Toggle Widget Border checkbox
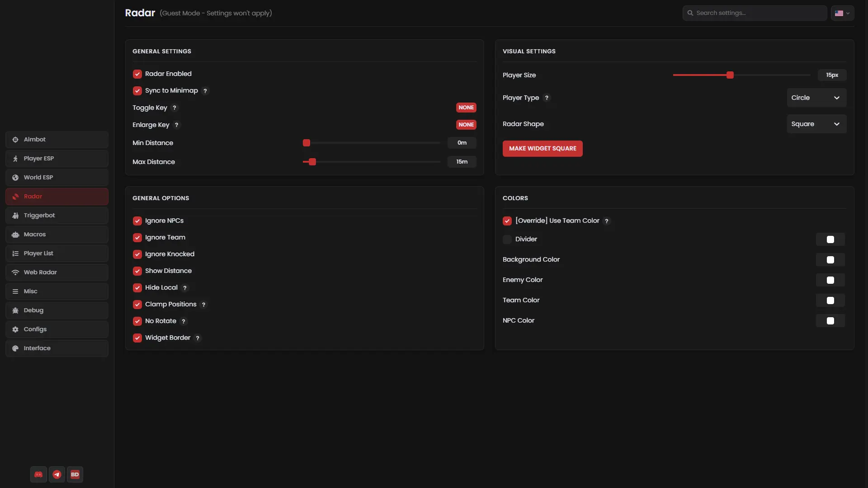Image resolution: width=868 pixels, height=488 pixels. pos(137,338)
